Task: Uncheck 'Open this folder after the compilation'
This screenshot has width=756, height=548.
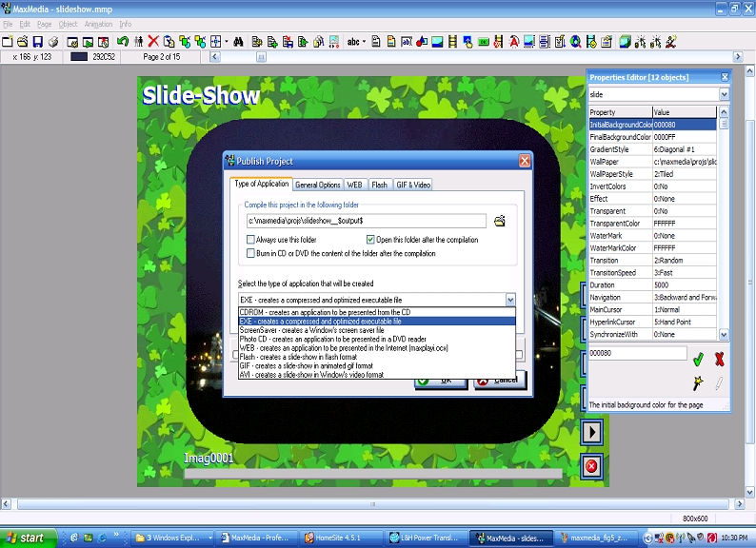Action: pos(370,240)
